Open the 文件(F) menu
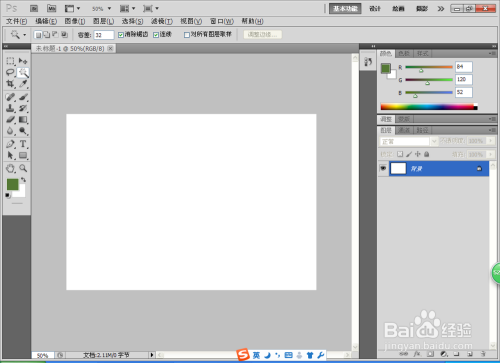Viewport: 500px width, 363px height. (x=16, y=21)
